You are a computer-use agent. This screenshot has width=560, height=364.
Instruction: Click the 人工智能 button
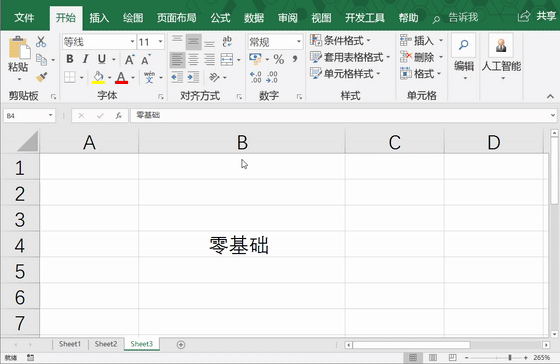click(x=501, y=57)
